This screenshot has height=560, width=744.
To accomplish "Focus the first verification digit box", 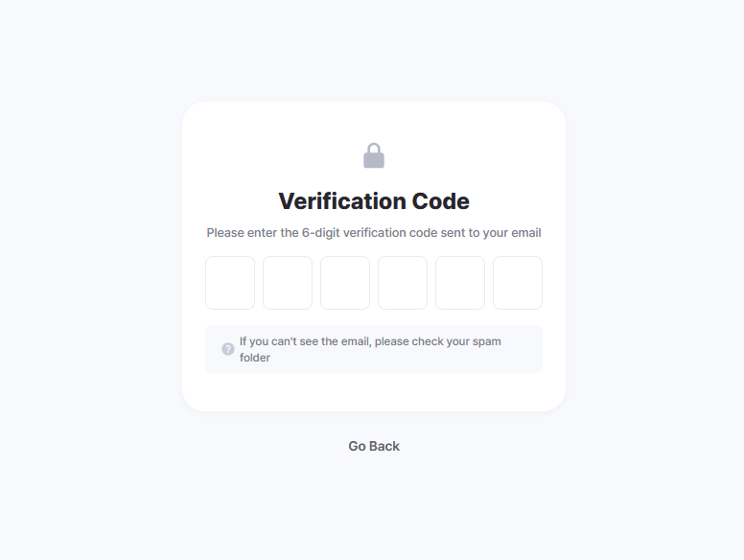I will [x=230, y=283].
